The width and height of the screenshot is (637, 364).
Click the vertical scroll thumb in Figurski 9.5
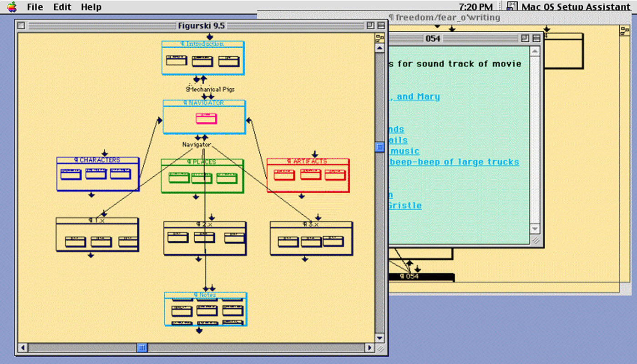379,147
